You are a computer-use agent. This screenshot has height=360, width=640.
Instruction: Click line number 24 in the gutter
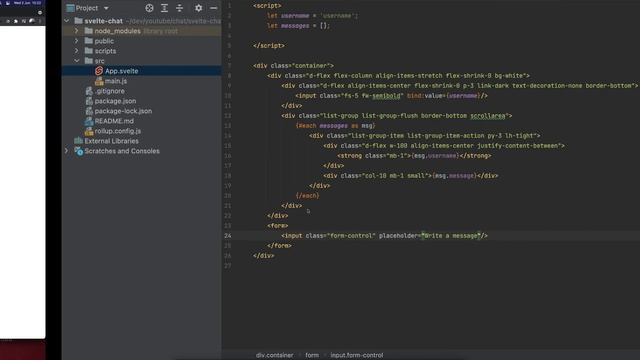tap(228, 236)
